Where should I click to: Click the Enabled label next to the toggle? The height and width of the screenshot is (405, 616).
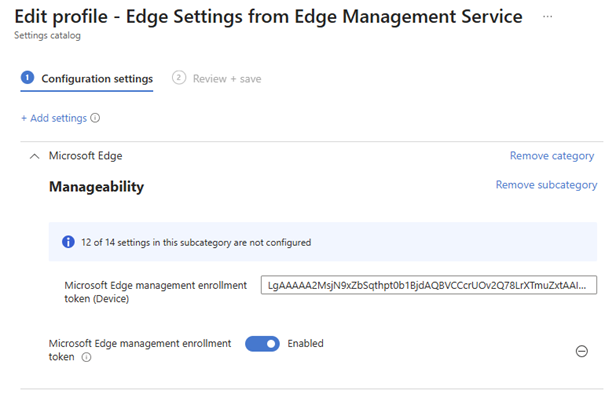(x=305, y=344)
